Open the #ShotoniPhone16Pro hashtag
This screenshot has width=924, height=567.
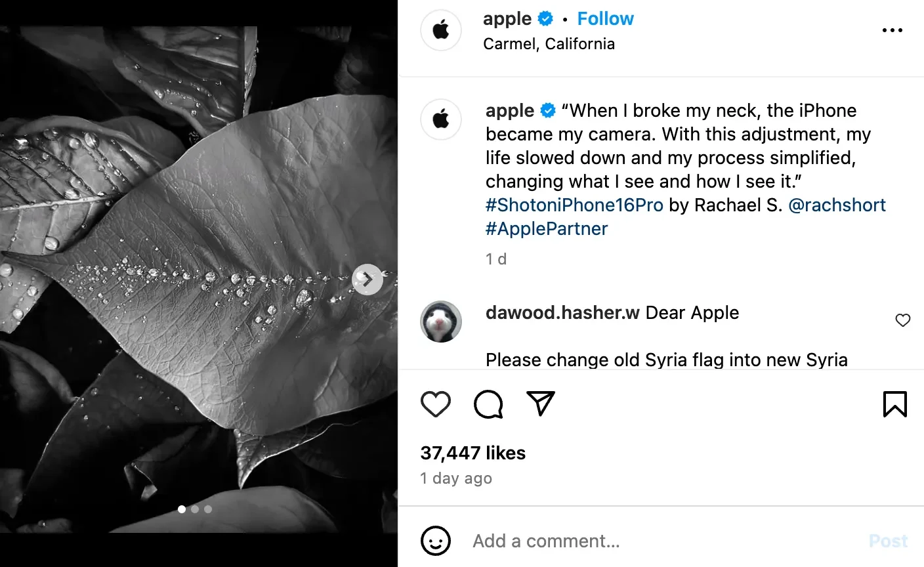click(574, 205)
